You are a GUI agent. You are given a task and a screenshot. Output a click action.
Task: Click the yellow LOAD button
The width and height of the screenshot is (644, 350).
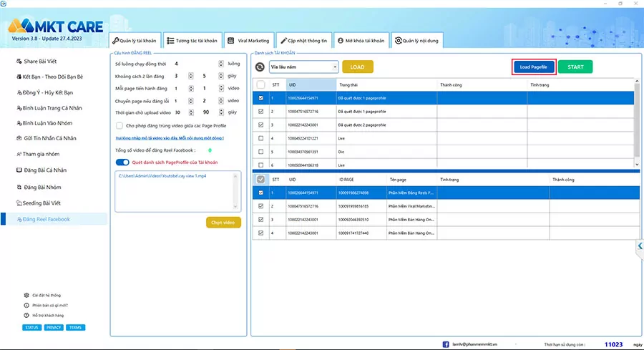coord(357,67)
